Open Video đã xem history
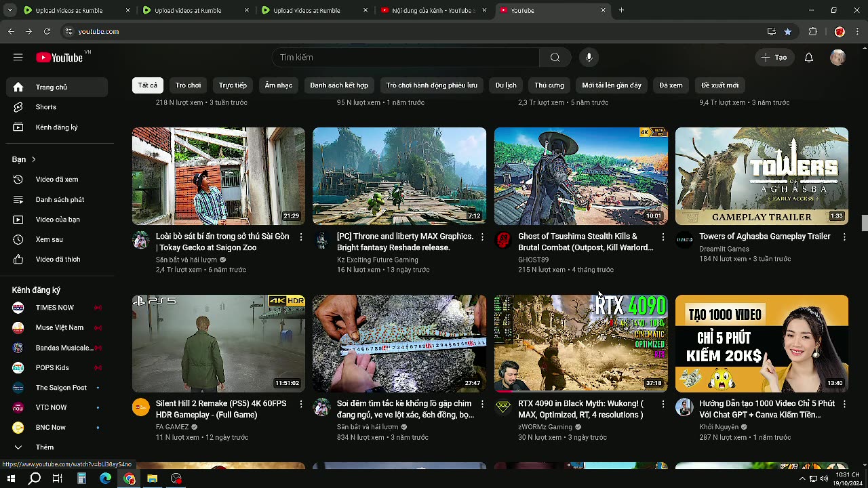 coord(57,180)
